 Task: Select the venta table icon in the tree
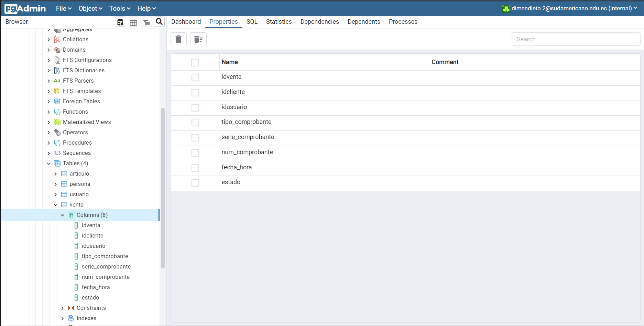tap(65, 204)
